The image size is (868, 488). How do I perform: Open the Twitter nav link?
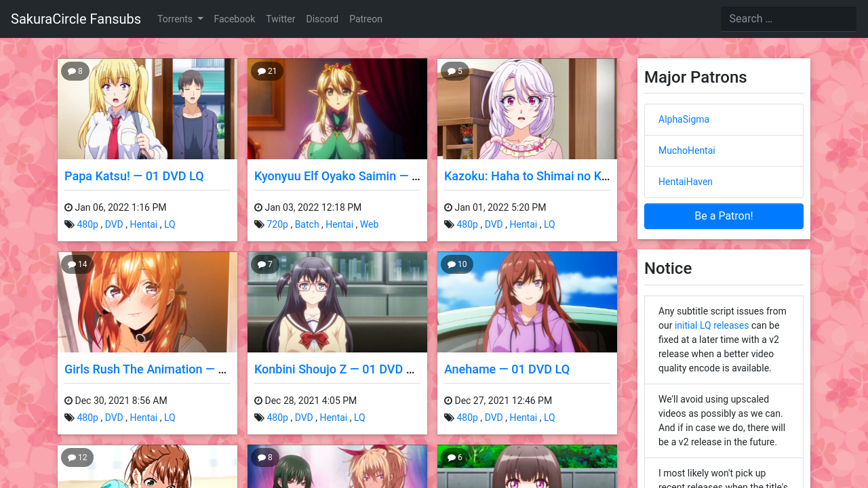[280, 19]
